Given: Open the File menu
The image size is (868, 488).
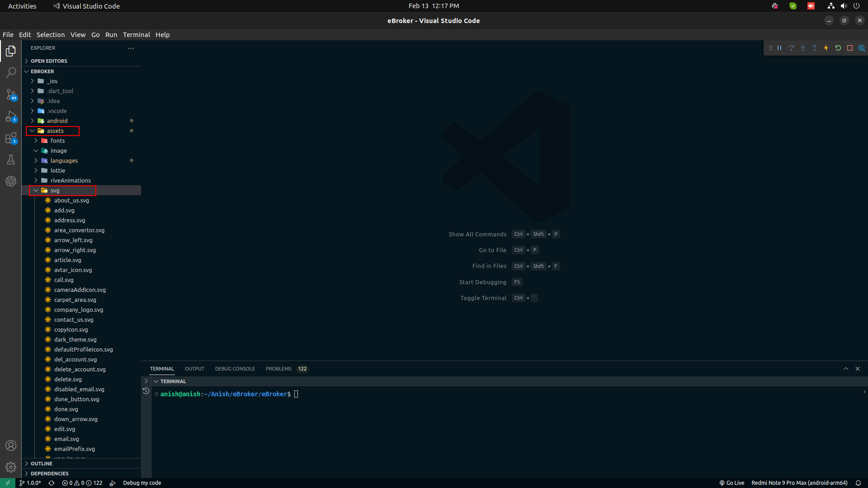Looking at the screenshot, I should click(x=8, y=35).
